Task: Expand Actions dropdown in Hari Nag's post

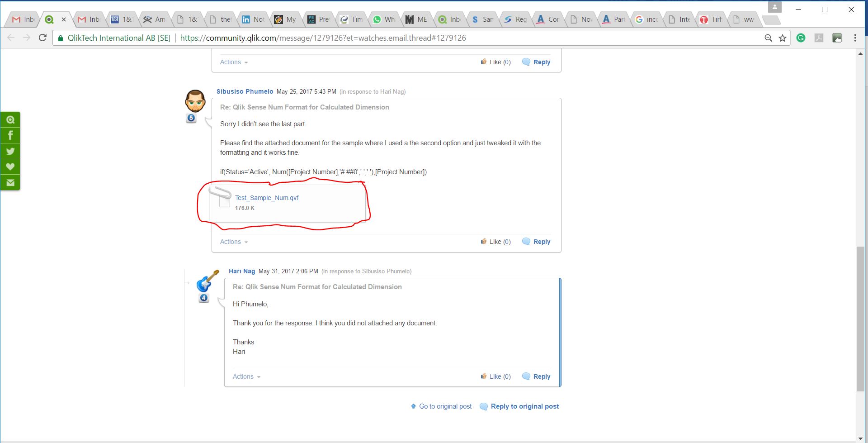Action: [x=246, y=376]
